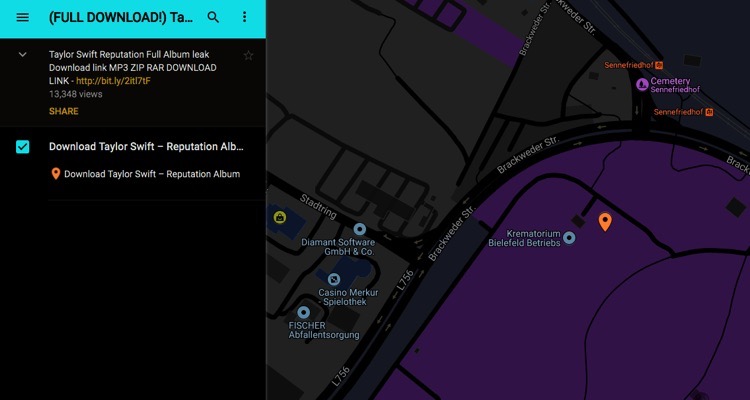This screenshot has width=750, height=400.
Task: Select Diamant Software GmbH marker
Action: (360, 229)
